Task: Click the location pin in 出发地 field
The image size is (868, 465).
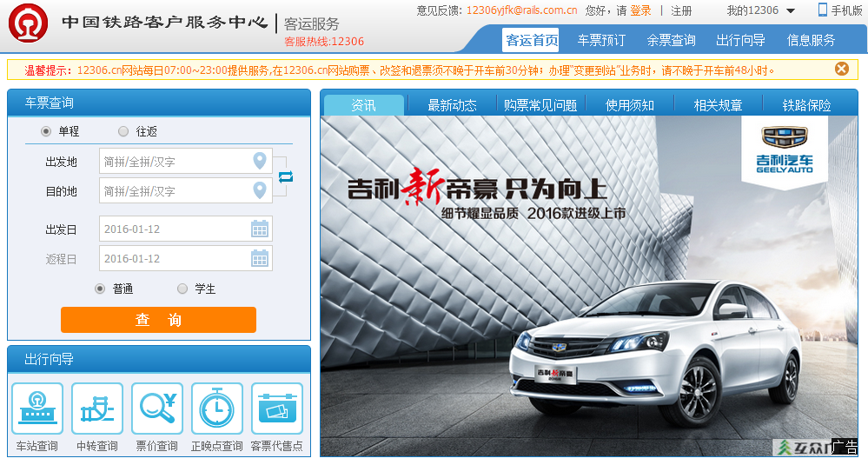Action: (260, 161)
